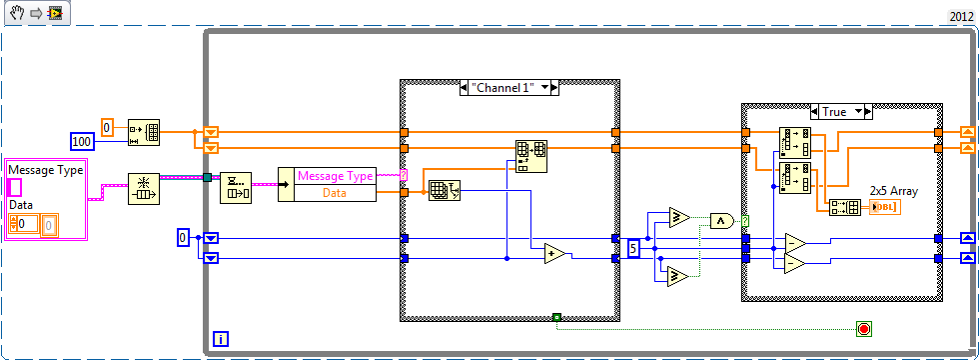Click the 2x5 Array DBL indicator terminal

(885, 208)
